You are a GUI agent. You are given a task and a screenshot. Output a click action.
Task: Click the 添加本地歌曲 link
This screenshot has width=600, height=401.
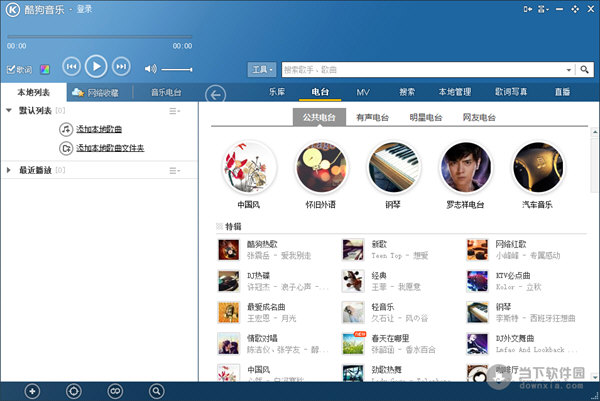click(x=99, y=129)
